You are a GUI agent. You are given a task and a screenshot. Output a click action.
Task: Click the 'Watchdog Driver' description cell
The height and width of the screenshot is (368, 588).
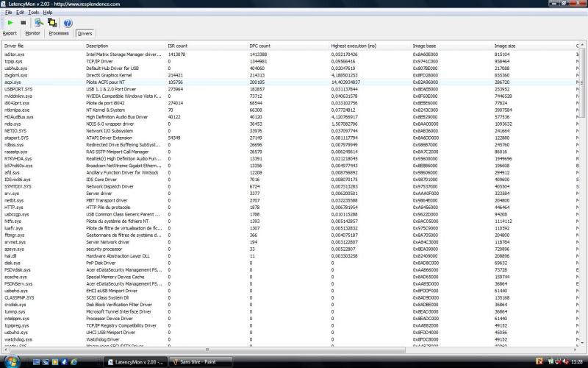103,339
